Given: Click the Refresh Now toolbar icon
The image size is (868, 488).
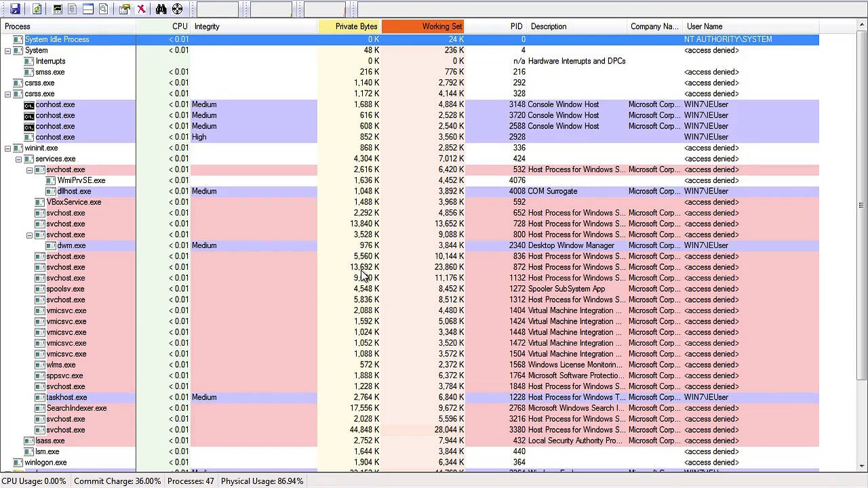Looking at the screenshot, I should (x=37, y=9).
